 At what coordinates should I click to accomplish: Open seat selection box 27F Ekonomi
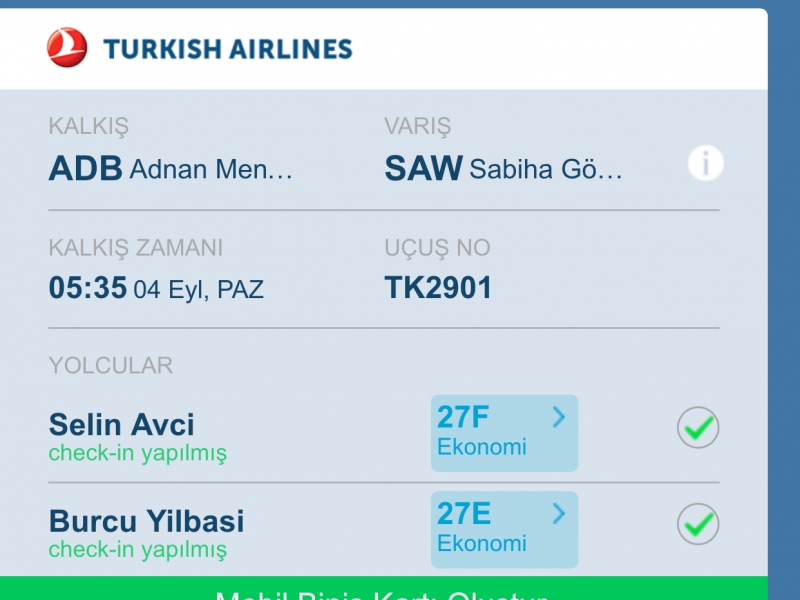[505, 433]
